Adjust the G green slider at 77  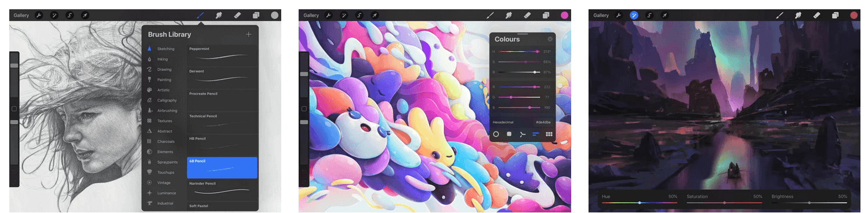click(518, 97)
